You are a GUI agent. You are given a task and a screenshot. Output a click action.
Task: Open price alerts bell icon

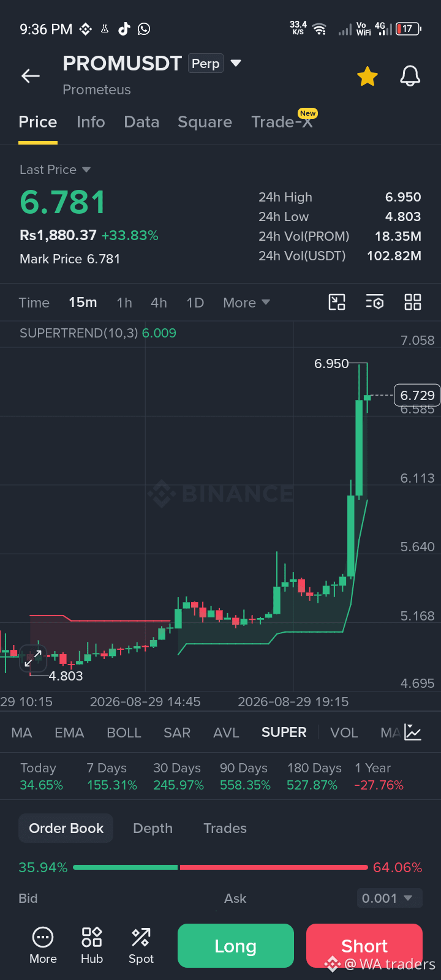(x=410, y=77)
